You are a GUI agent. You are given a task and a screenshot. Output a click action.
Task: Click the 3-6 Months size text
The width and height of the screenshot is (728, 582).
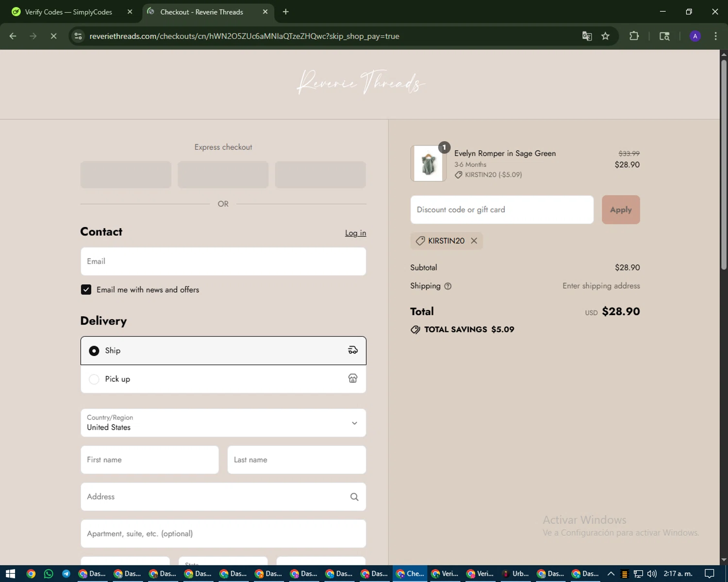(x=470, y=164)
